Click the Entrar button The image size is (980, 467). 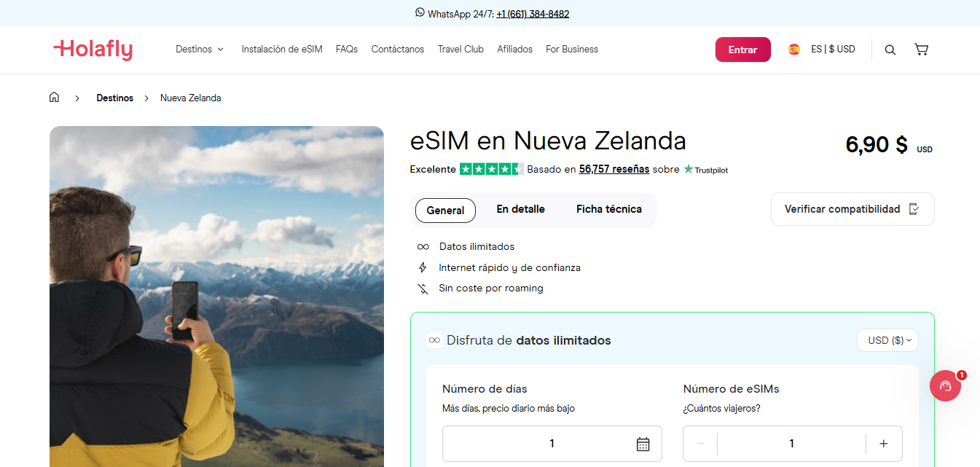[742, 50]
